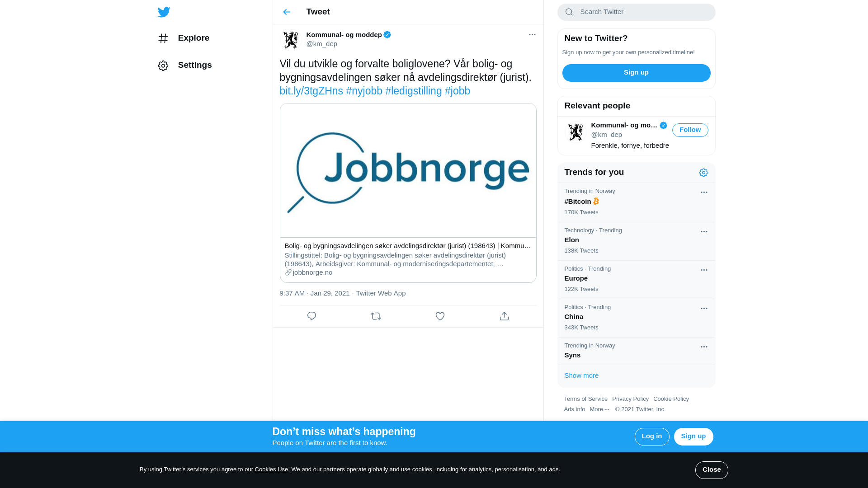Open the Jobbnorge link preview image
868x488 pixels.
(408, 170)
